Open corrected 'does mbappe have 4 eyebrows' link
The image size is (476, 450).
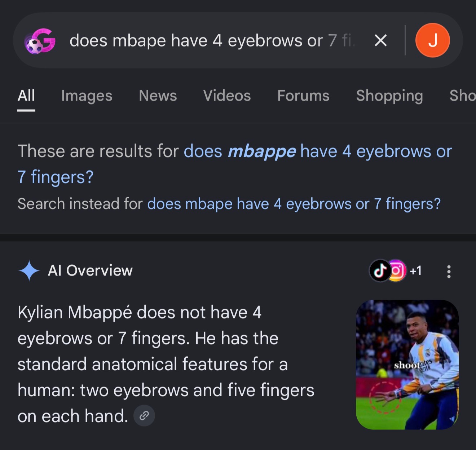click(x=234, y=164)
